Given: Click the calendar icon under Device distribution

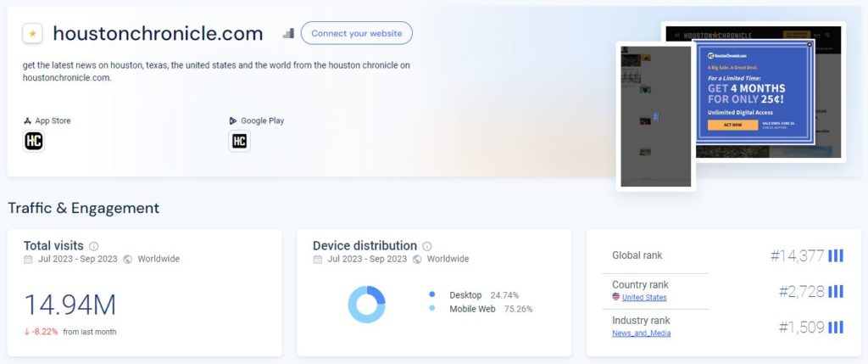Looking at the screenshot, I should [317, 260].
